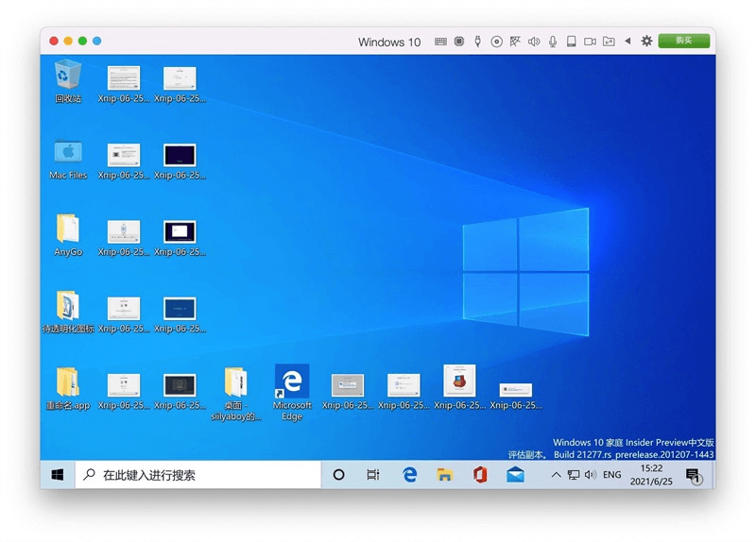Image resolution: width=756 pixels, height=542 pixels.
Task: Click the CD/DVD disc icon in title bar
Action: (497, 42)
